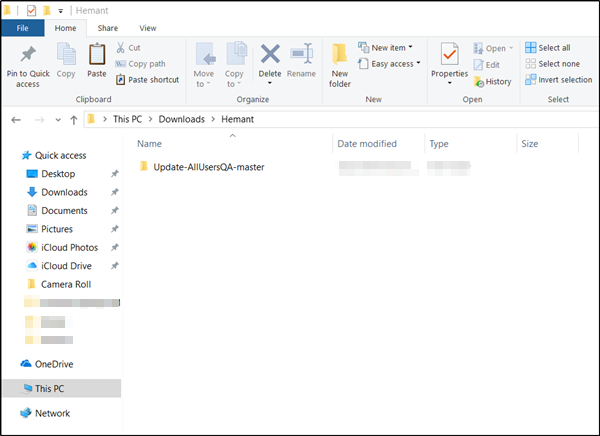Sort by the Name column header
This screenshot has width=600, height=436.
(x=150, y=144)
